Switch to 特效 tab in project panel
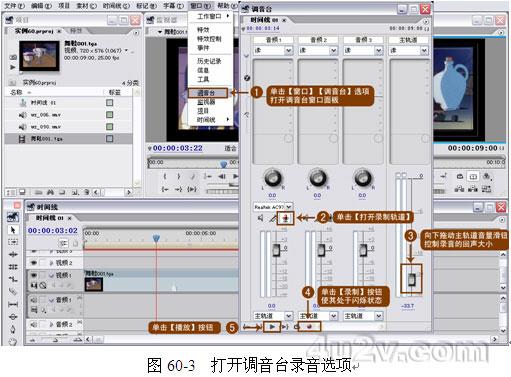Image resolution: width=511 pixels, height=377 pixels. coord(76,31)
